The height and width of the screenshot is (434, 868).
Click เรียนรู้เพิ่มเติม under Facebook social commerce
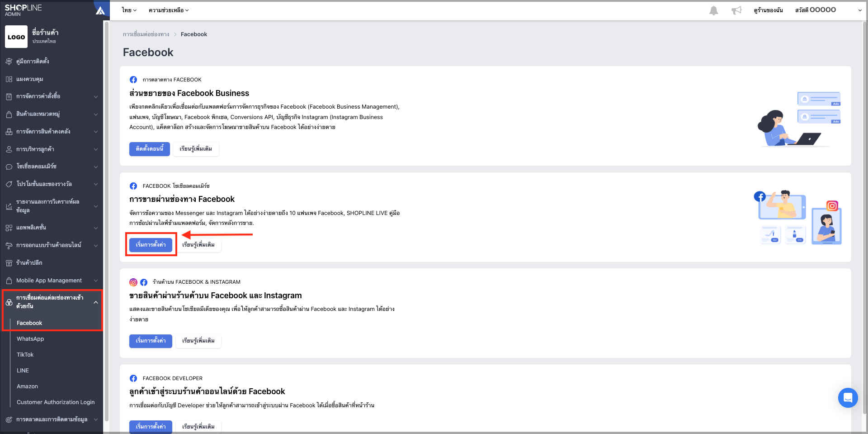point(198,245)
